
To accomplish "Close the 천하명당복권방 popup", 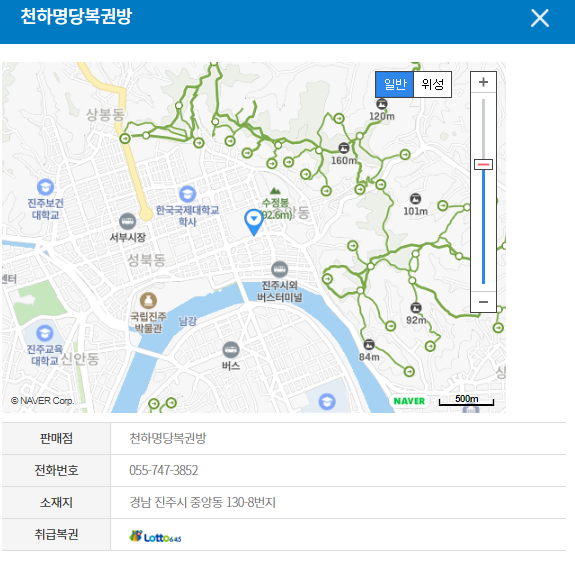I will tap(539, 18).
